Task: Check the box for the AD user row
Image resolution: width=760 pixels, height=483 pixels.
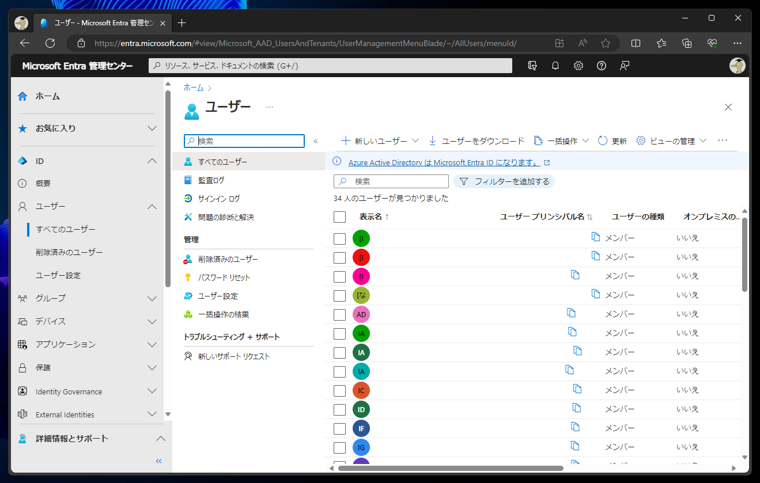Action: 339,315
